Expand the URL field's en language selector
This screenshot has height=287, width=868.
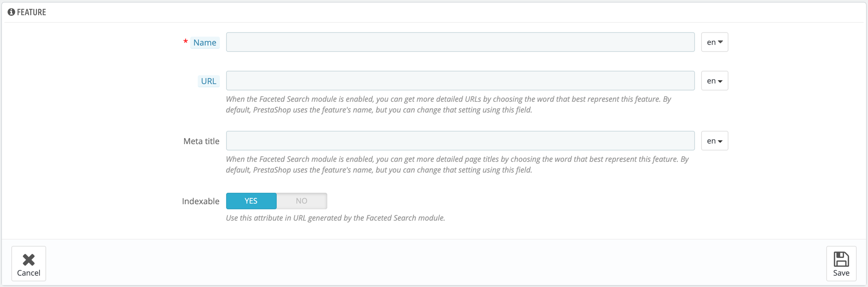[714, 81]
